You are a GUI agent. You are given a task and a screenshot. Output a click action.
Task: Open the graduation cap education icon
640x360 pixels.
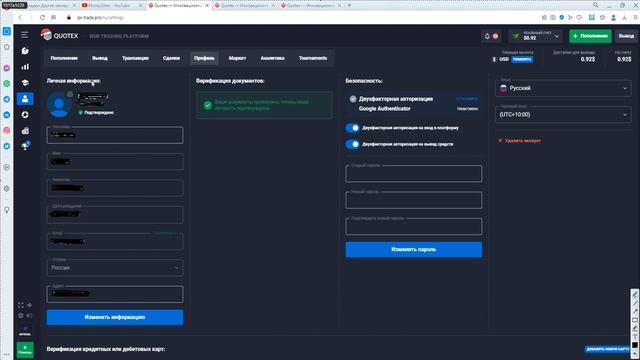pos(25,82)
